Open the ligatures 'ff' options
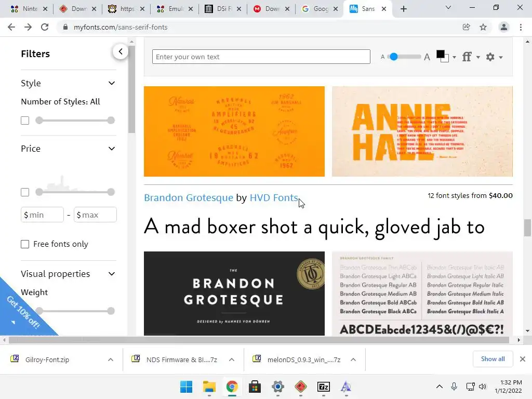532x399 pixels. (x=471, y=57)
